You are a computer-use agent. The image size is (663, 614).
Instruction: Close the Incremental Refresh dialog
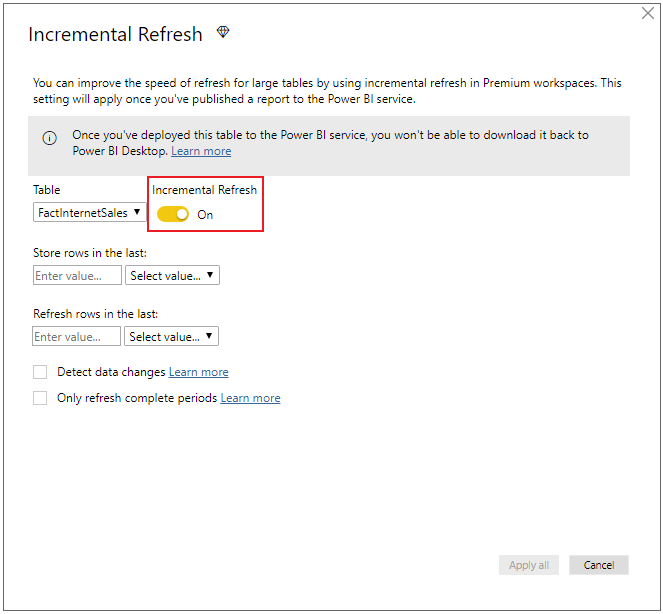647,13
